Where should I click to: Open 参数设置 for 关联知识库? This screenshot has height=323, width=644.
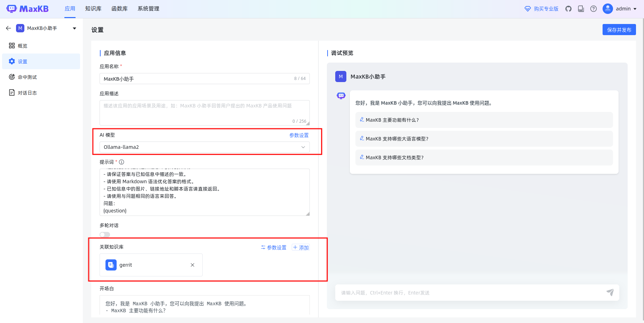pyautogui.click(x=274, y=248)
